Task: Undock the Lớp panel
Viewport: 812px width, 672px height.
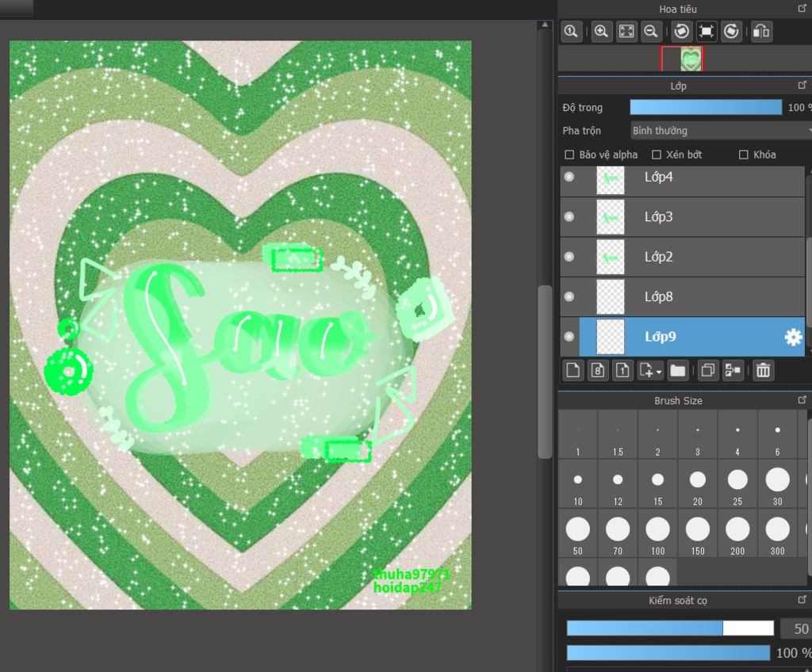Action: point(802,85)
